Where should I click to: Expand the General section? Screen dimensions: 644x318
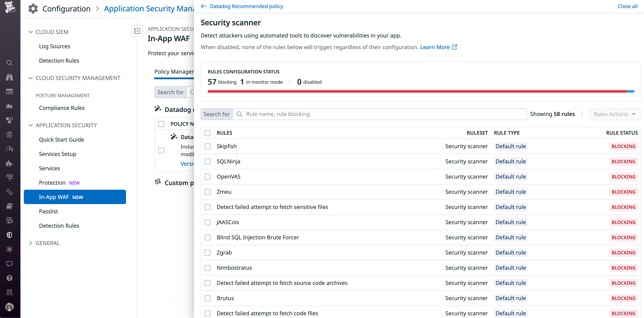(x=31, y=243)
